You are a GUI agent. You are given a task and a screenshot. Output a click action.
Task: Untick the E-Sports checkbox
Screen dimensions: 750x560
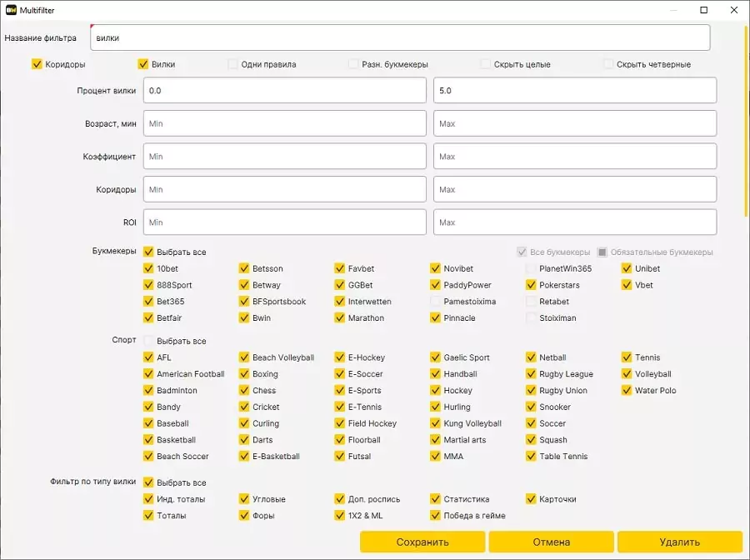[340, 390]
